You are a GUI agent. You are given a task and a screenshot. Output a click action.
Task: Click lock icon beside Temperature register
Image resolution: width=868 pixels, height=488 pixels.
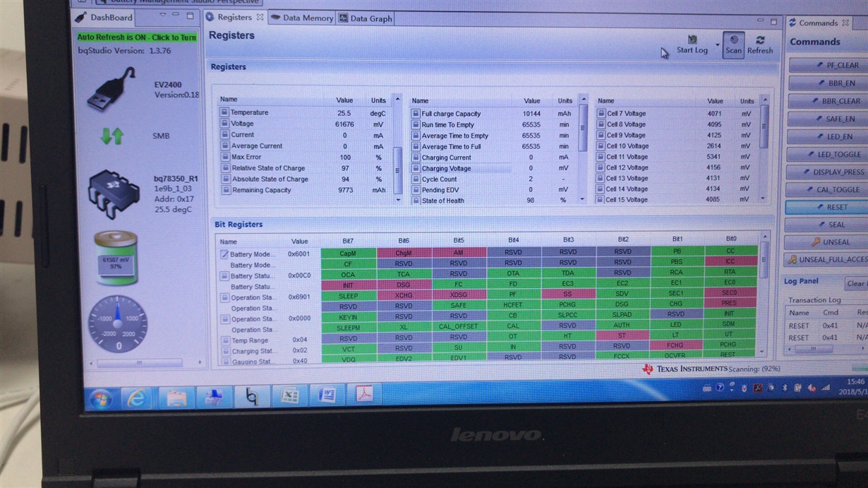[x=224, y=112]
